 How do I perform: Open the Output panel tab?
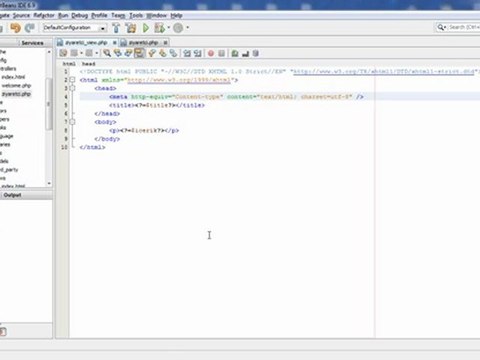tap(12, 195)
